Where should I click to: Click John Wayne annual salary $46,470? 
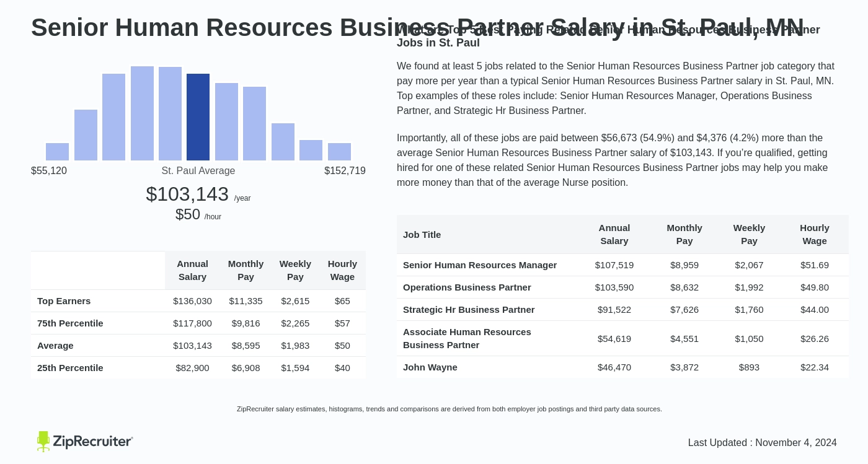pyautogui.click(x=614, y=367)
